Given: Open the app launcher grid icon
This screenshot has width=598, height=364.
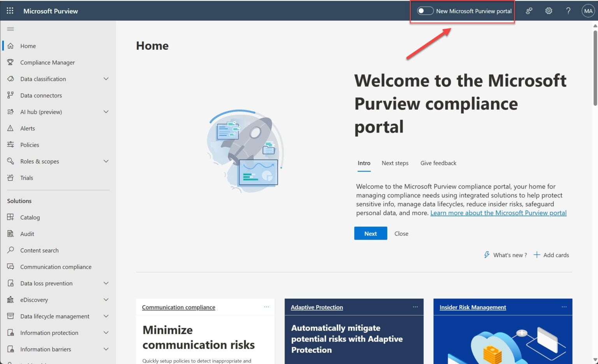Looking at the screenshot, I should (x=10, y=10).
